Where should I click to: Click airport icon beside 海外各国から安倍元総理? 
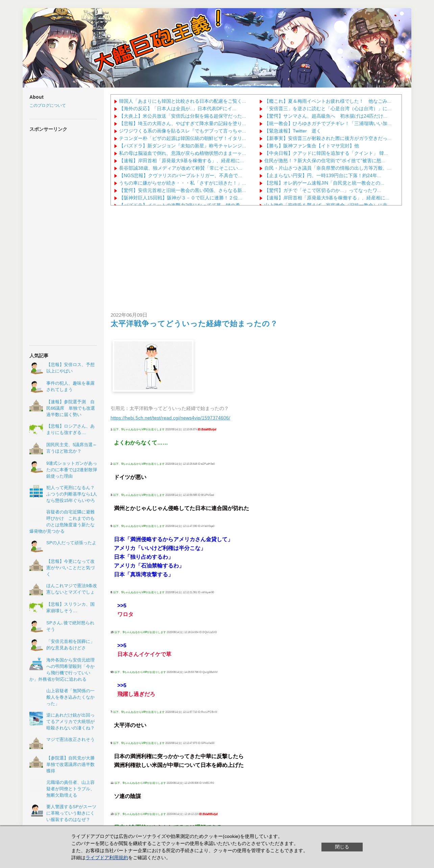(x=36, y=664)
